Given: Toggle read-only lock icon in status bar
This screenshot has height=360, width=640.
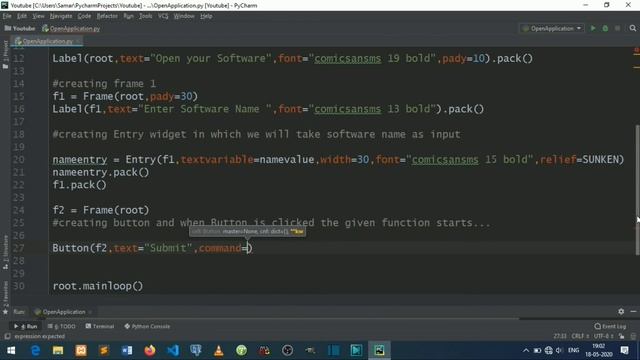Looking at the screenshot, I should coord(621,336).
